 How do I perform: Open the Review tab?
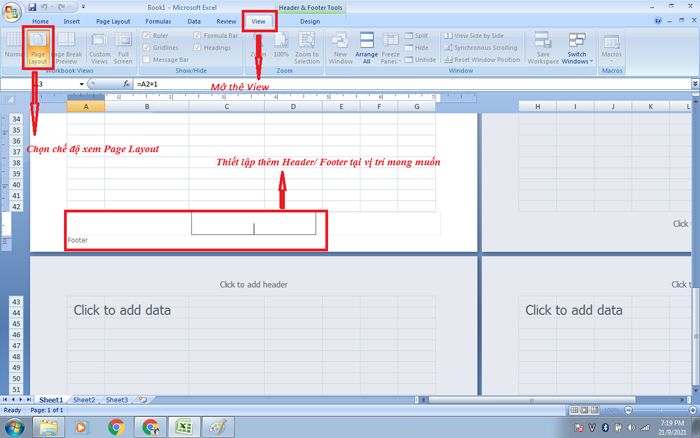pyautogui.click(x=226, y=21)
